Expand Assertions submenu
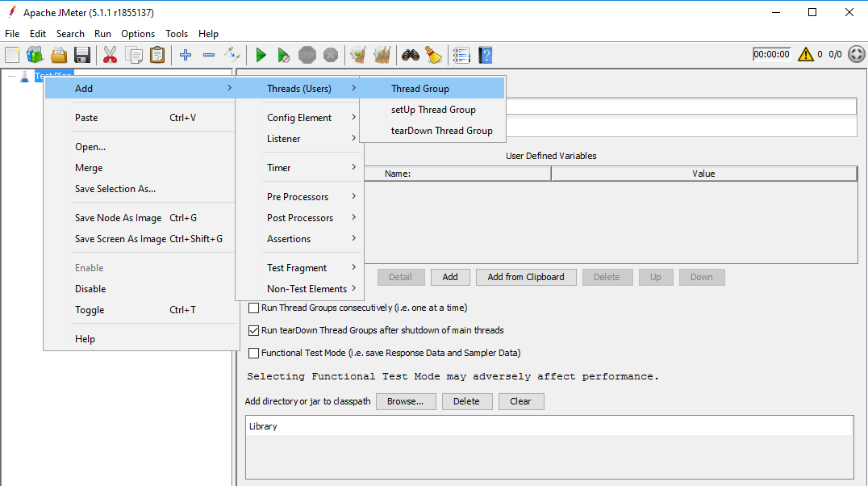Image resolution: width=868 pixels, height=486 pixels. click(299, 239)
